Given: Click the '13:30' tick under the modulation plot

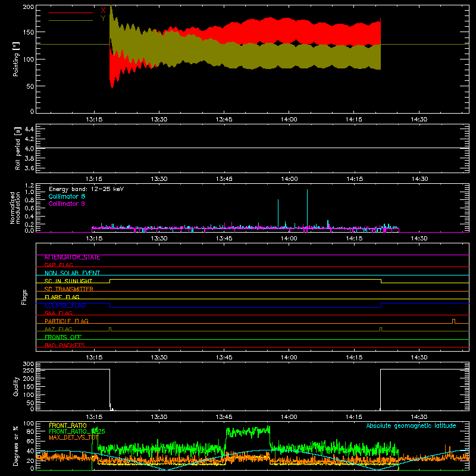Looking at the screenshot, I should [159, 239].
